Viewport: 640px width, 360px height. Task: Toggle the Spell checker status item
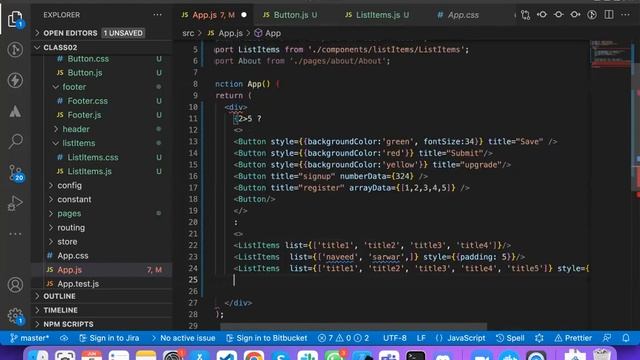(510, 338)
